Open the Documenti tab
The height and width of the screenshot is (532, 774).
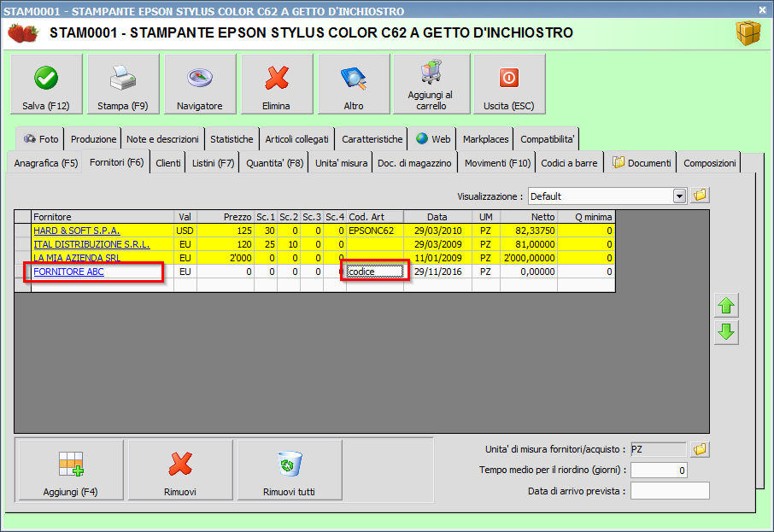642,163
